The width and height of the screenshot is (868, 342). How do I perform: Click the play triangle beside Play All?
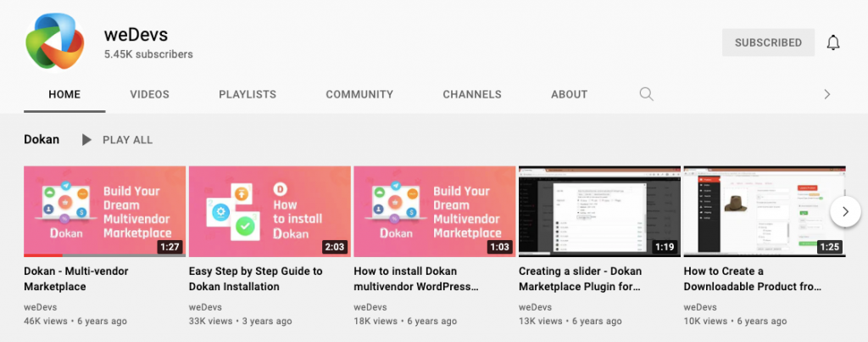pyautogui.click(x=86, y=140)
